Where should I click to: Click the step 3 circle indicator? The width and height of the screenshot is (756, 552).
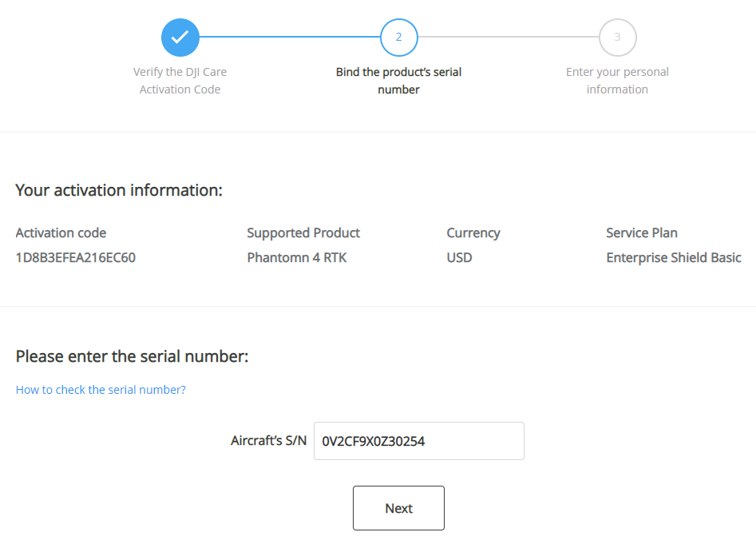[617, 38]
